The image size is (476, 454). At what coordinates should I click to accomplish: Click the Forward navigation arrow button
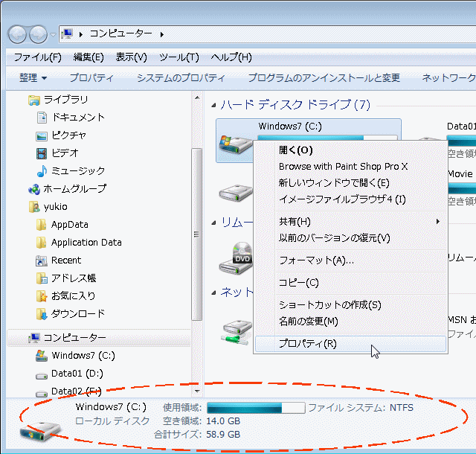coord(38,34)
